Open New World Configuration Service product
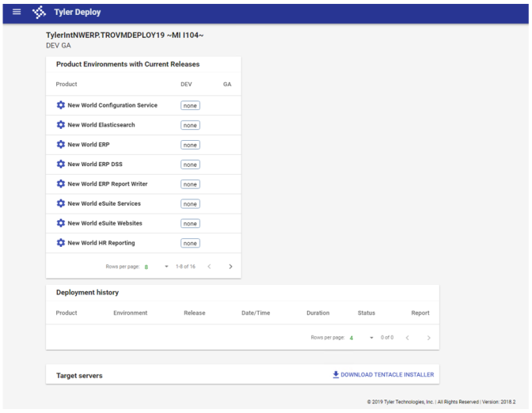 tap(112, 105)
